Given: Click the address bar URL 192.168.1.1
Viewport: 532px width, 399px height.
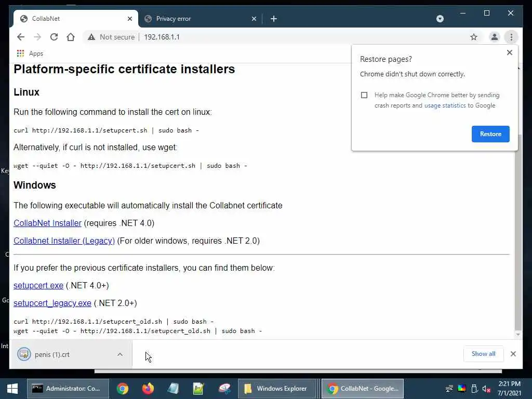Looking at the screenshot, I should click(x=162, y=37).
